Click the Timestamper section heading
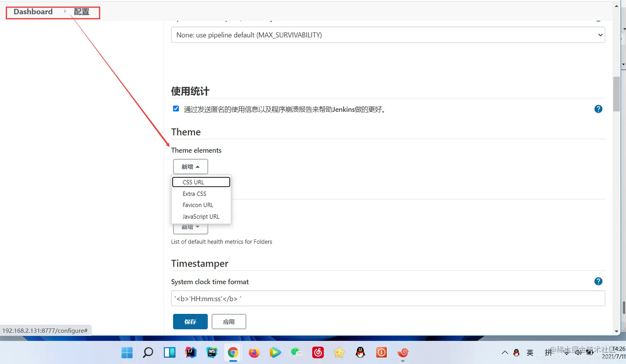This screenshot has height=364, width=626. pos(200,263)
